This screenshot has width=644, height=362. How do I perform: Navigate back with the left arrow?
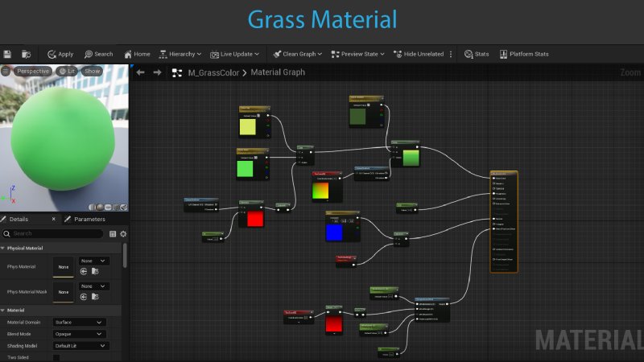coord(140,72)
